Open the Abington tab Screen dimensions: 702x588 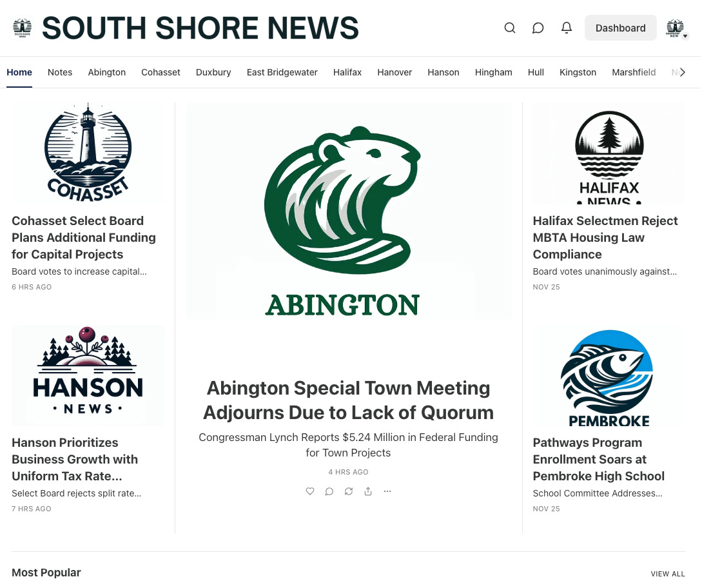click(106, 72)
